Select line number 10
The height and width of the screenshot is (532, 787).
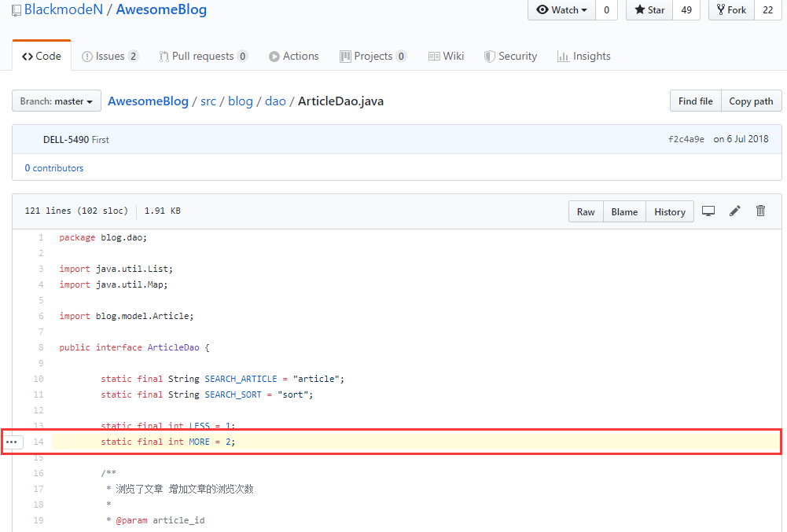39,379
